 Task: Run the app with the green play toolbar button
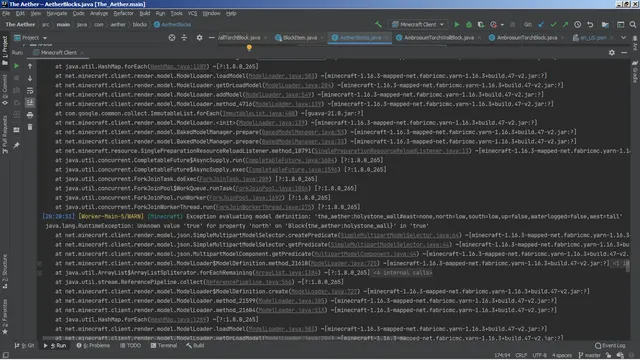click(457, 24)
